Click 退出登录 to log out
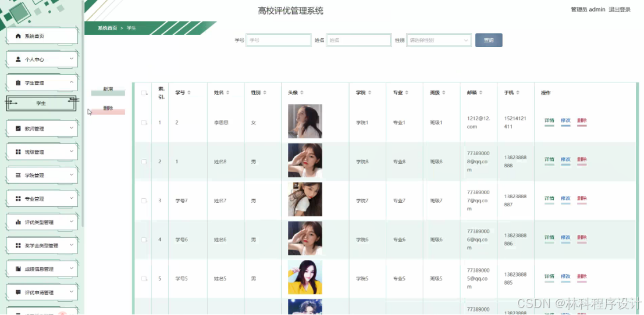Viewport: 644px width, 315px height. point(620,9)
